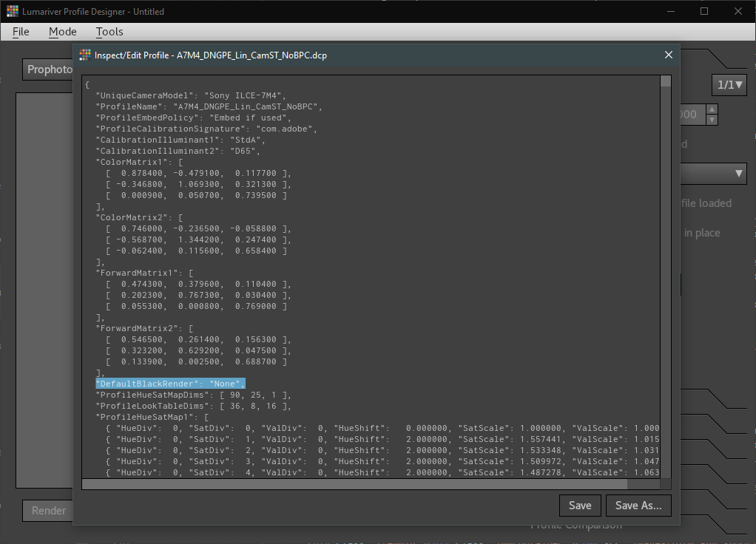The width and height of the screenshot is (756, 544).
Task: Click the Inspect/Edit Profile dialog icon
Action: point(85,55)
